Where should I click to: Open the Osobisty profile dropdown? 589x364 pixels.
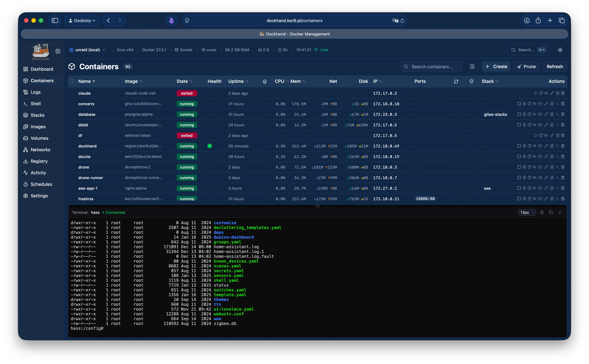[x=82, y=20]
